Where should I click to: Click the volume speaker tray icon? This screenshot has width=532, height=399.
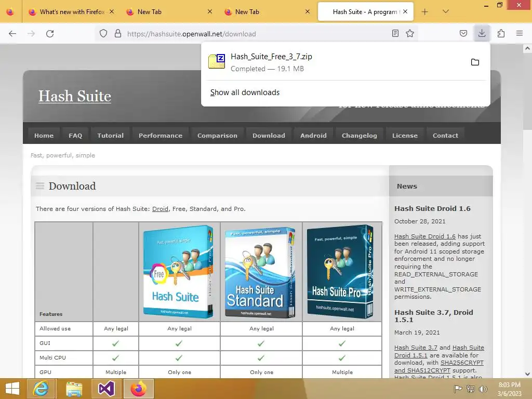click(483, 389)
